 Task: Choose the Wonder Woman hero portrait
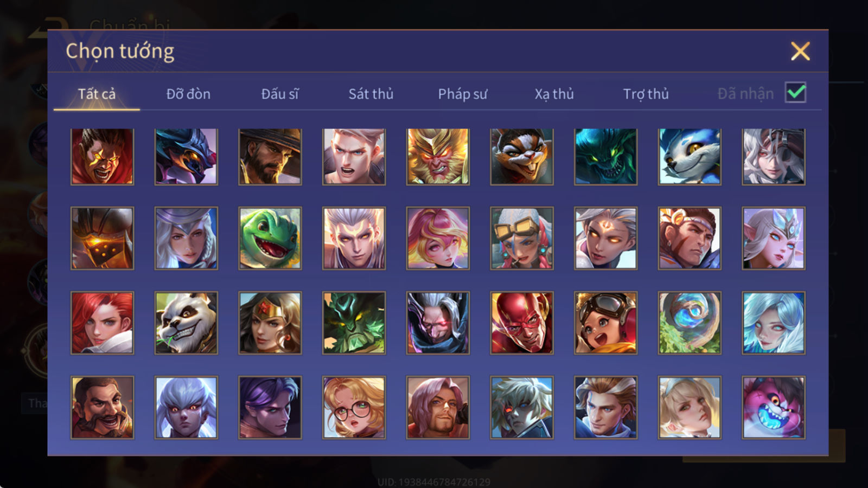click(270, 323)
